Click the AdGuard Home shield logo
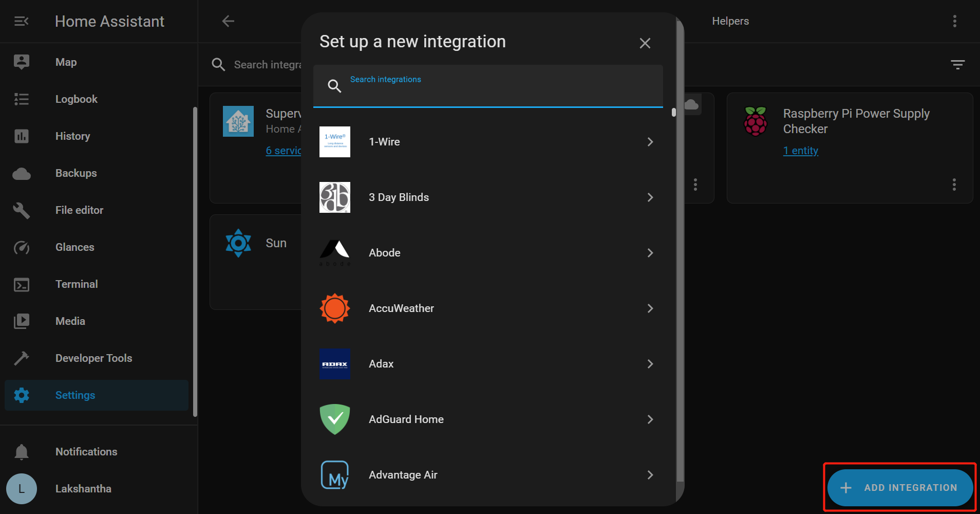The width and height of the screenshot is (980, 514). coord(335,419)
